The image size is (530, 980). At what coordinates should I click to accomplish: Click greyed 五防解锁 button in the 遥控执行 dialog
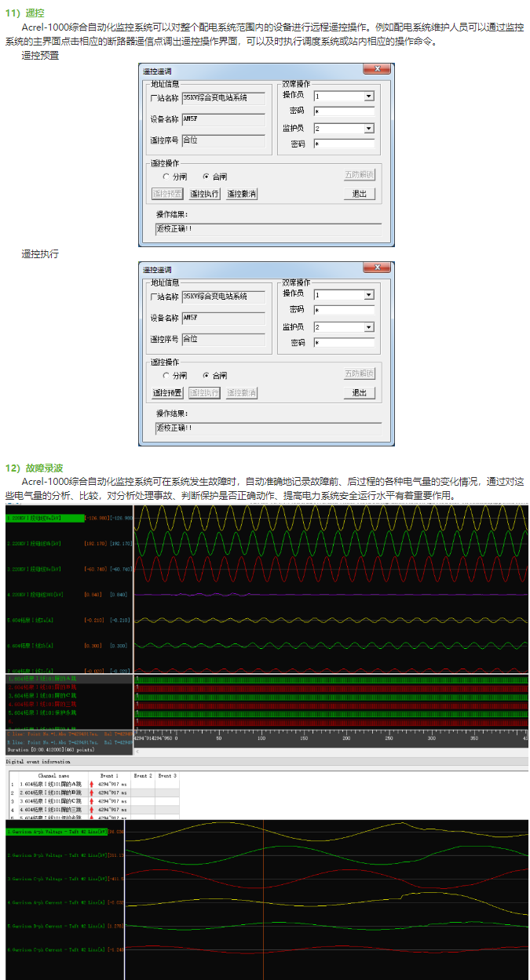[x=360, y=373]
